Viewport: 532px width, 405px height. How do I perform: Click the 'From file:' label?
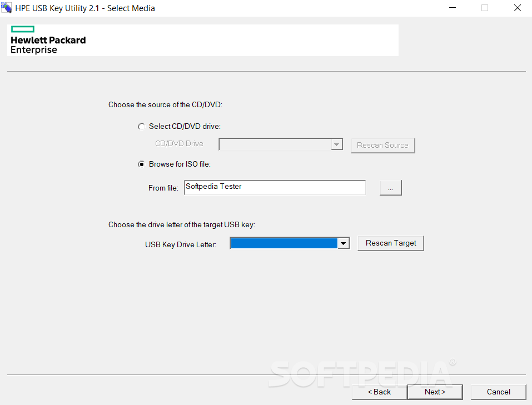(163, 188)
